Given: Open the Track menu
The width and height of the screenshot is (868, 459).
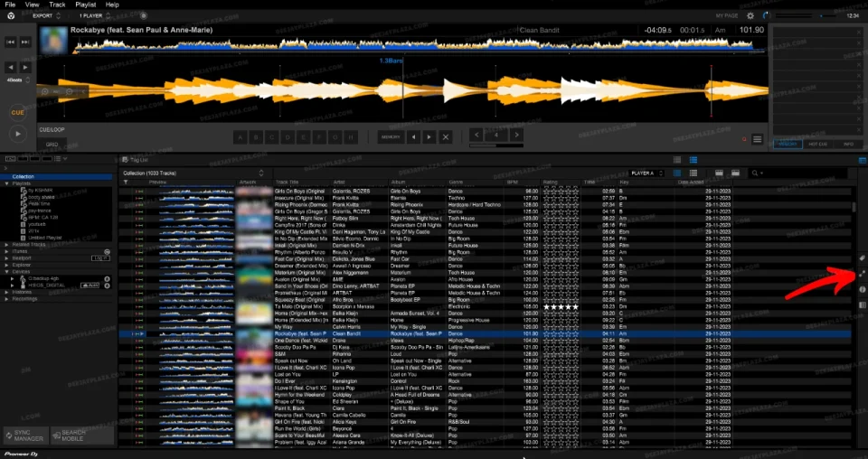Looking at the screenshot, I should tap(57, 5).
